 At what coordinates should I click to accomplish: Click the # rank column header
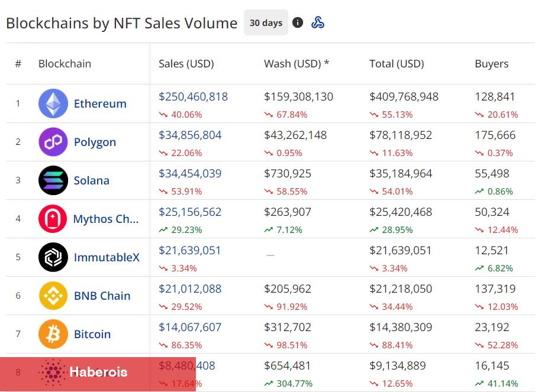18,64
